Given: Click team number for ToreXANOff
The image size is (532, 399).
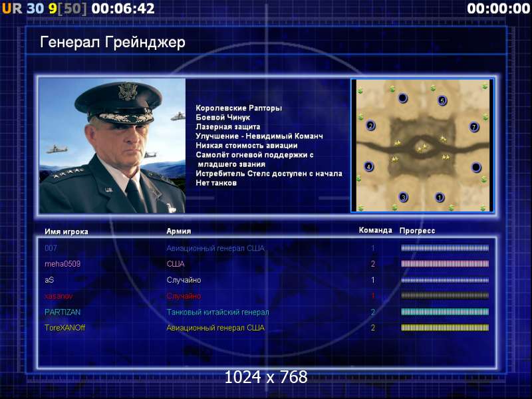Looking at the screenshot, I should (373, 328).
